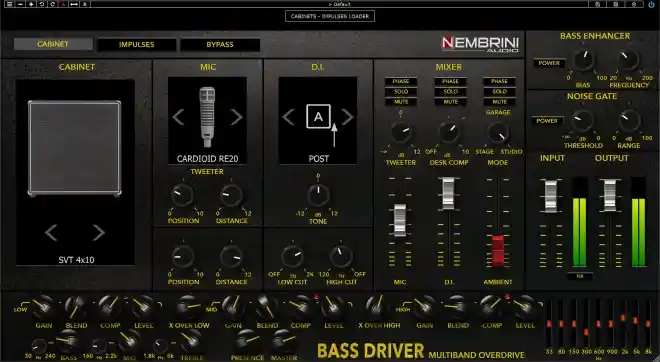Click the BASS tone knob
Image resolution: width=660 pixels, height=362 pixels.
pos(69,341)
